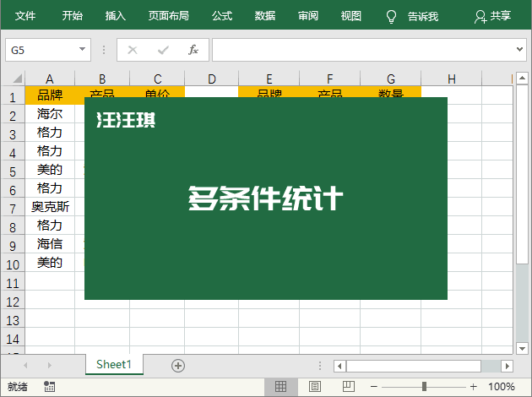532x397 pixels.
Task: Click the horizontal scrollbar thumb
Action: (x=413, y=366)
